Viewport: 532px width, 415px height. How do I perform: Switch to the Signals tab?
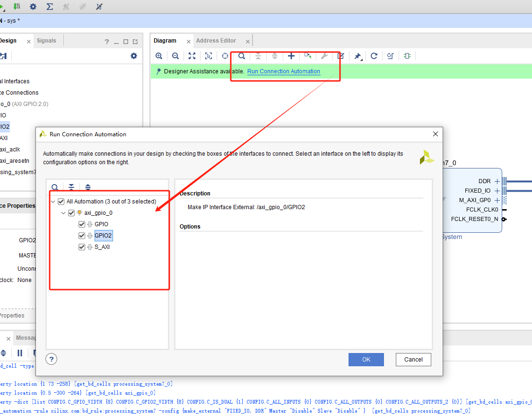pyautogui.click(x=46, y=41)
